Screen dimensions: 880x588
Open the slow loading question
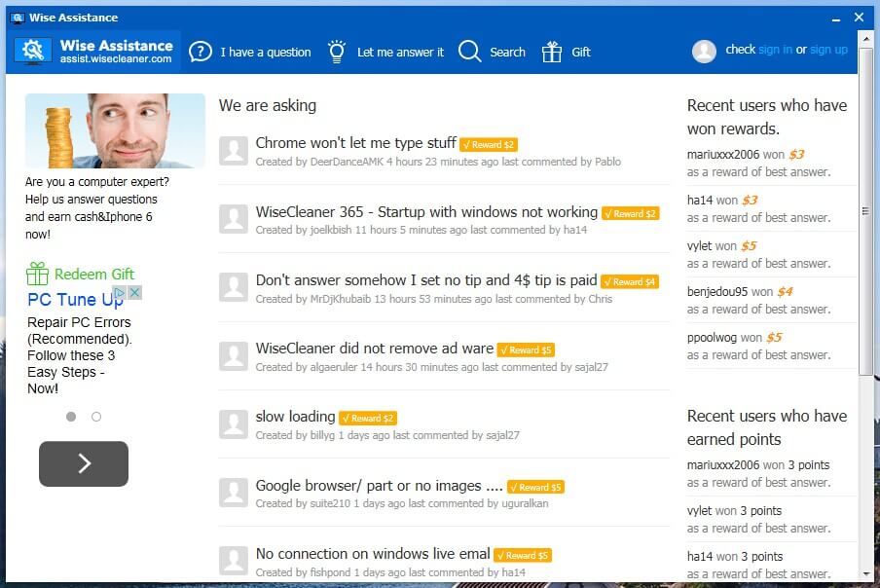click(x=295, y=417)
